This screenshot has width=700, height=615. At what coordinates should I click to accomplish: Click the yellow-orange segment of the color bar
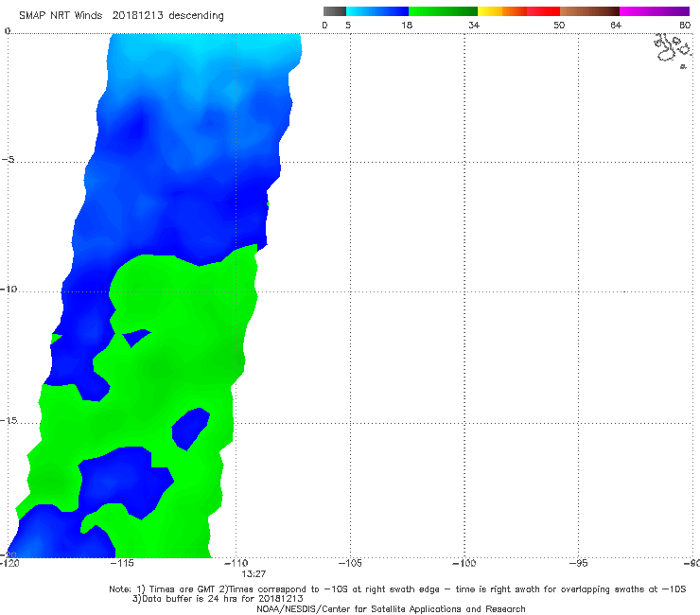point(502,11)
